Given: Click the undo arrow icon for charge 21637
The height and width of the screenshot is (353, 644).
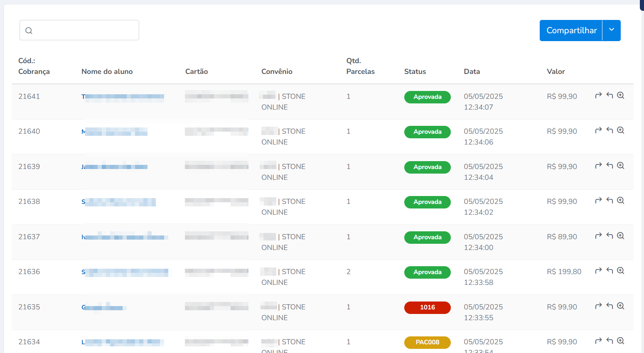Looking at the screenshot, I should coord(610,236).
